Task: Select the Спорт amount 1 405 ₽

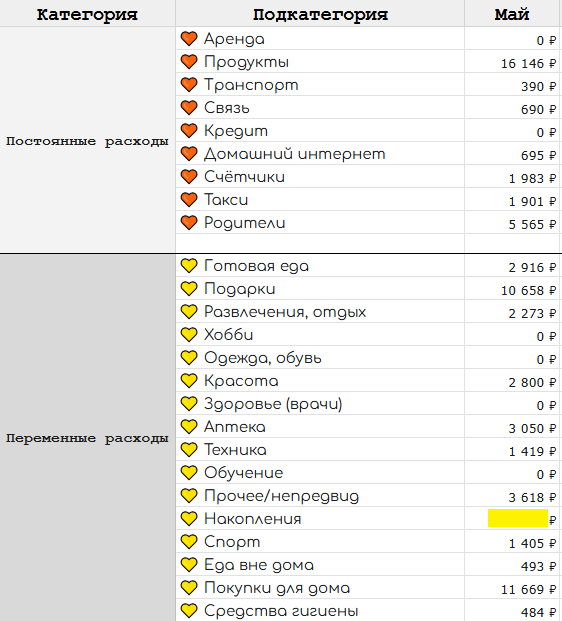Action: (x=532, y=543)
